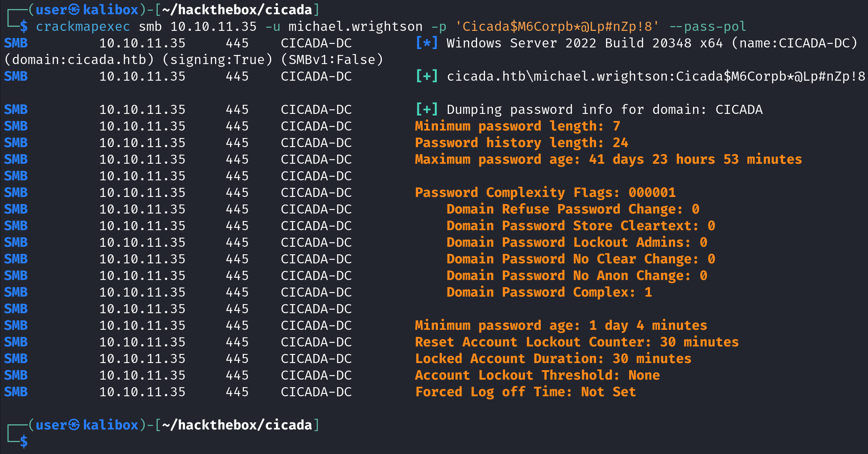Click Account Lockout Threshold: None line
Viewport: 868px width, 454px height.
coord(538,375)
